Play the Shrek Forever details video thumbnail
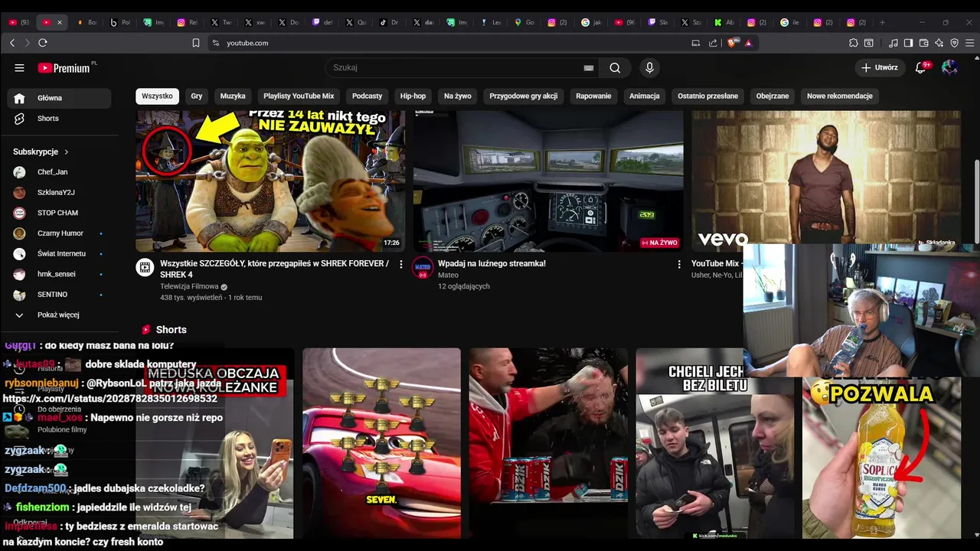 coord(270,181)
